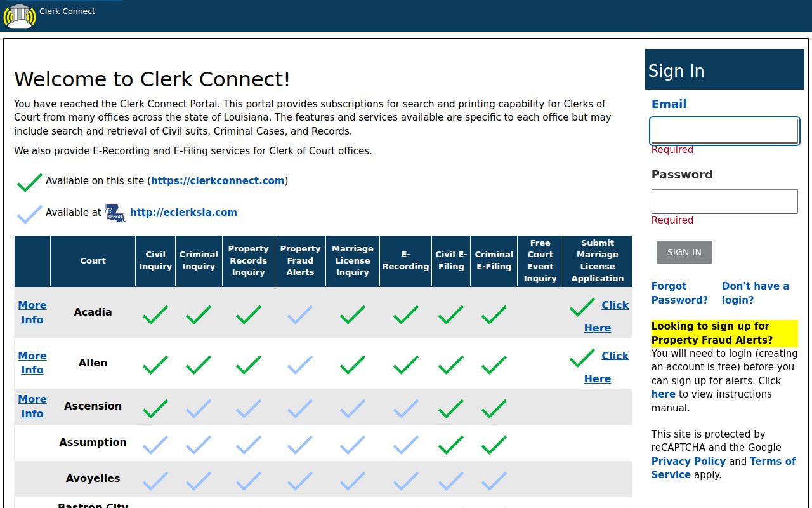Image resolution: width=812 pixels, height=508 pixels.
Task: Open Allen's Click Here marriage application link
Action: [606, 367]
